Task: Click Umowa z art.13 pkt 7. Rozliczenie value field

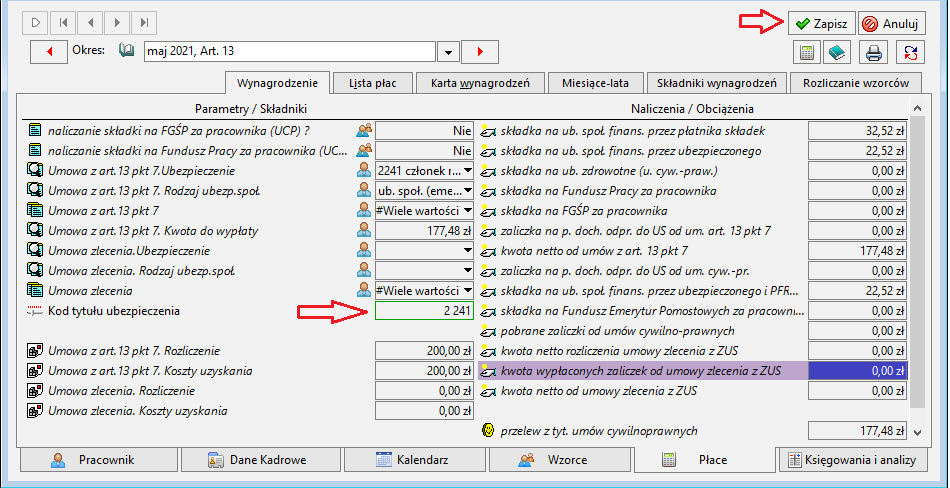Action: [424, 351]
